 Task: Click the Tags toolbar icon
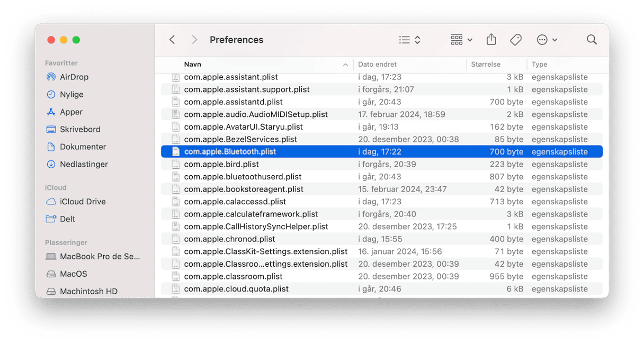pos(515,40)
